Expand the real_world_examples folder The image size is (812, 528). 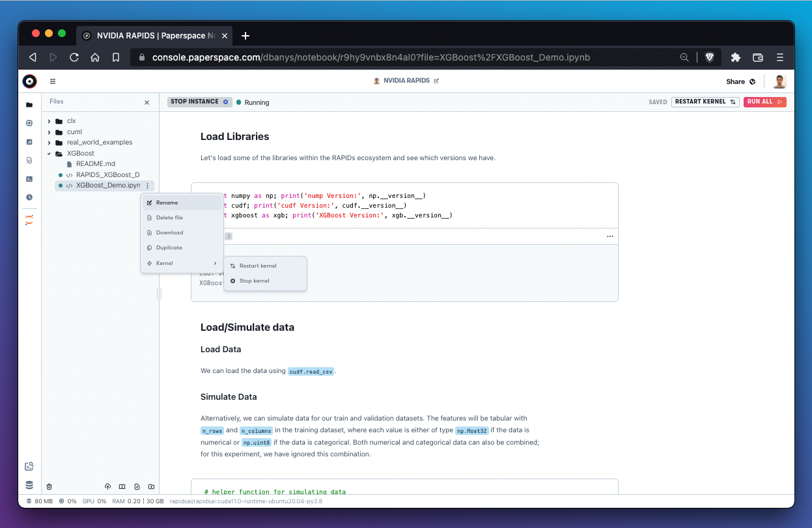click(x=49, y=143)
